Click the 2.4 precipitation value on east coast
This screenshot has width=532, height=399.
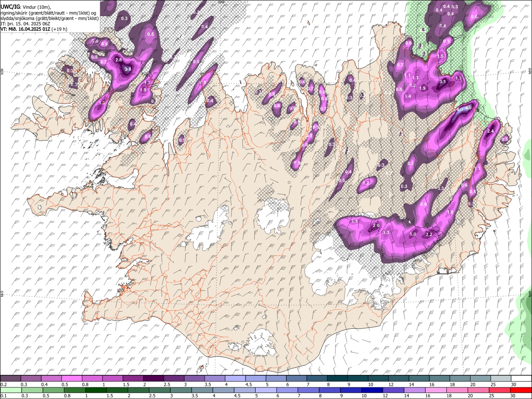pyautogui.click(x=490, y=131)
